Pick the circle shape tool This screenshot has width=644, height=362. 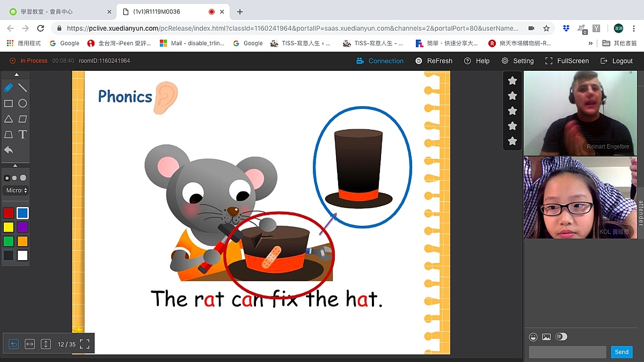(23, 104)
